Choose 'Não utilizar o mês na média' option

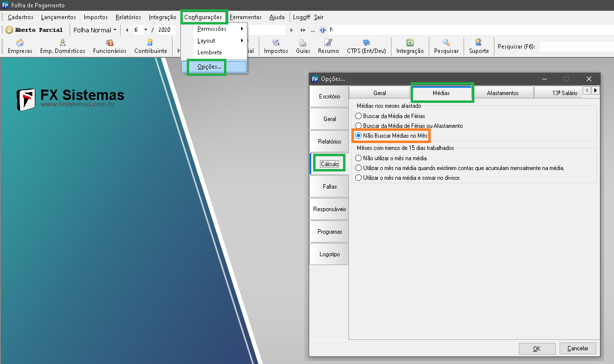359,158
